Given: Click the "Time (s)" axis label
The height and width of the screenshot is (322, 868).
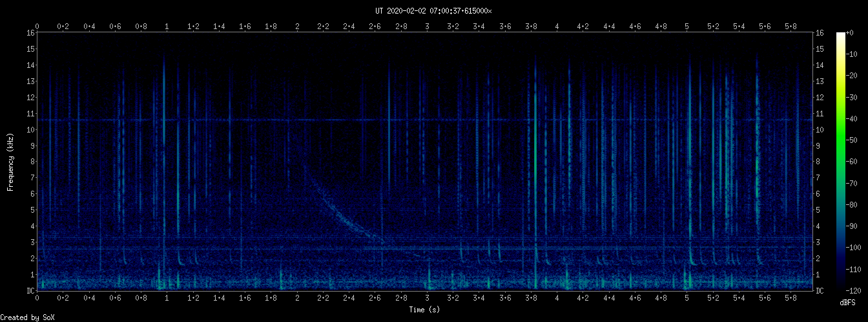Looking at the screenshot, I should (425, 310).
